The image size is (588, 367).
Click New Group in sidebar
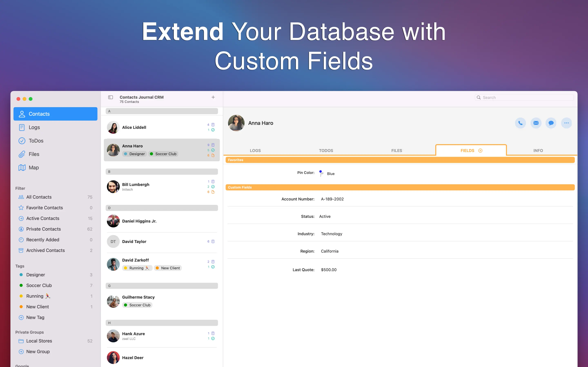[x=38, y=352]
